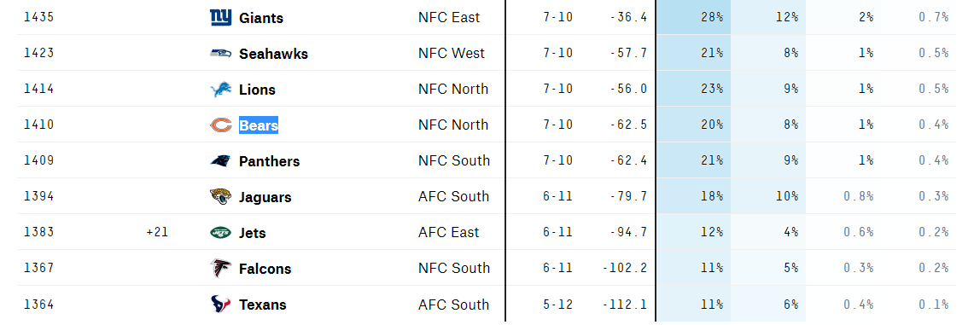Open the Giants team name link
Viewport: 980px width, 325px height.
260,18
